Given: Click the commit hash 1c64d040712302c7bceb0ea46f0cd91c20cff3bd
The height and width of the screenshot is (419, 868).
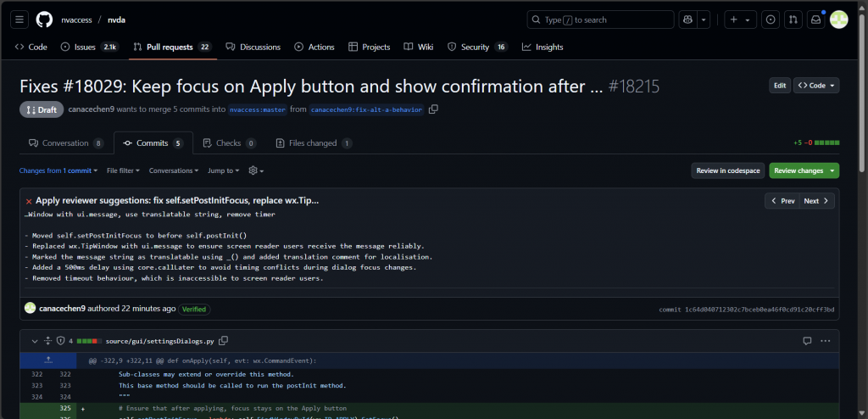Looking at the screenshot, I should (759, 310).
